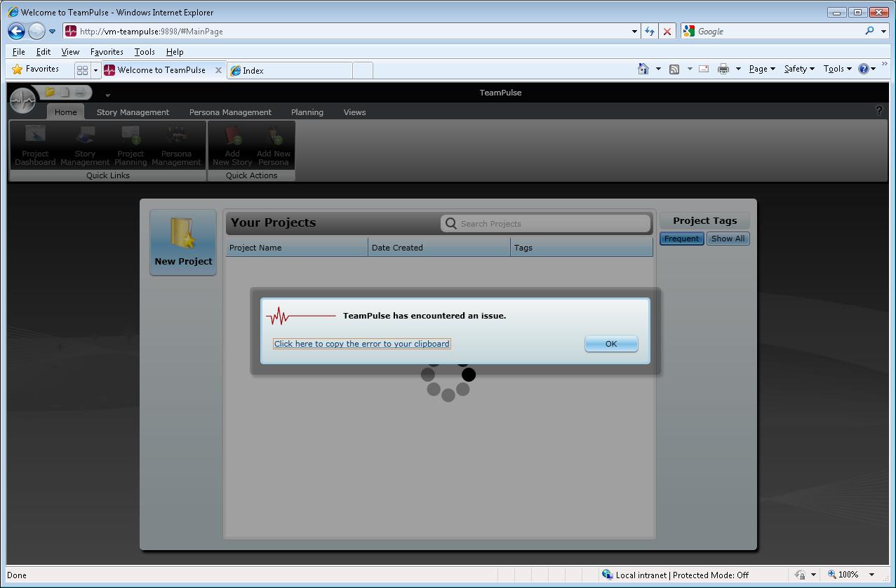Click the magnifier icon in Search Projects
This screenshot has height=588, width=896.
(x=451, y=223)
